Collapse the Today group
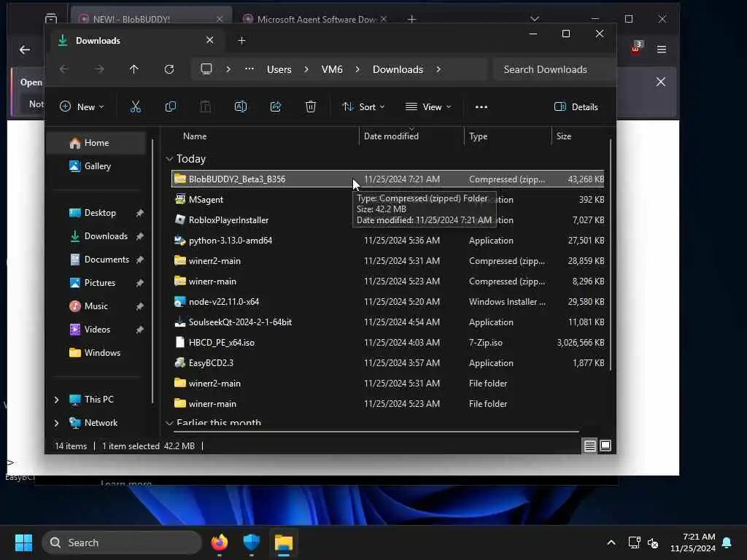The image size is (747, 560). pyautogui.click(x=169, y=158)
